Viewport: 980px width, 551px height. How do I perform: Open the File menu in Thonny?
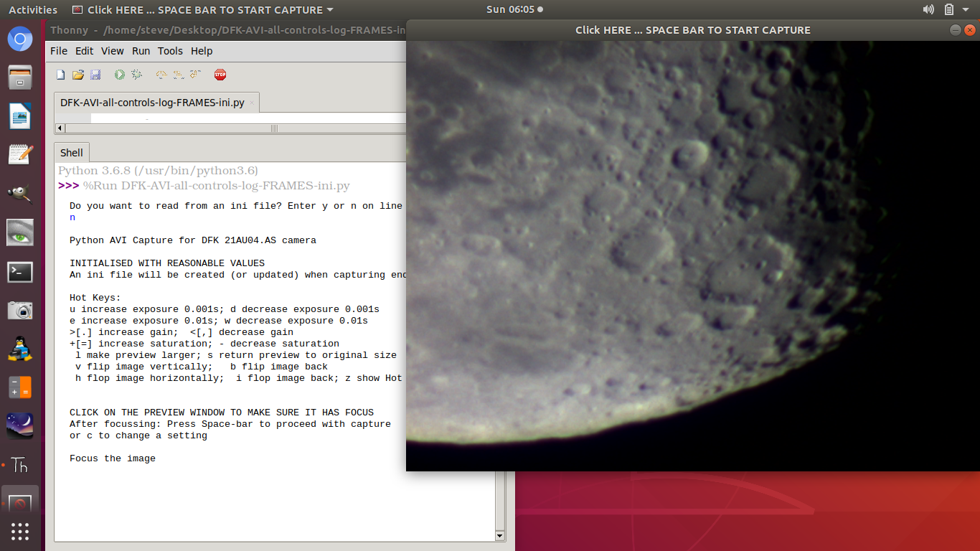pos(58,51)
